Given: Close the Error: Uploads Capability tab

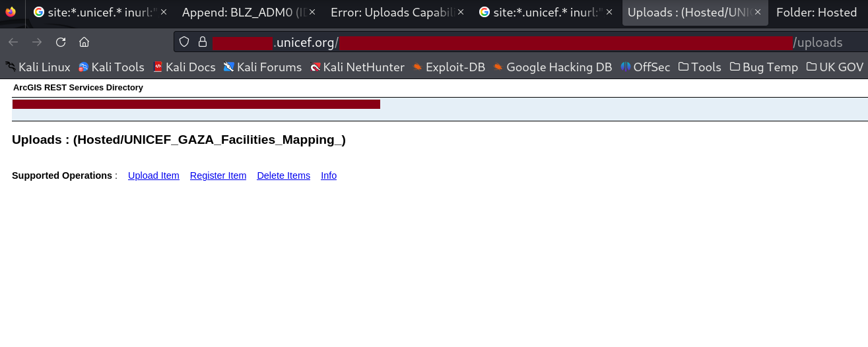Looking at the screenshot, I should tap(461, 12).
